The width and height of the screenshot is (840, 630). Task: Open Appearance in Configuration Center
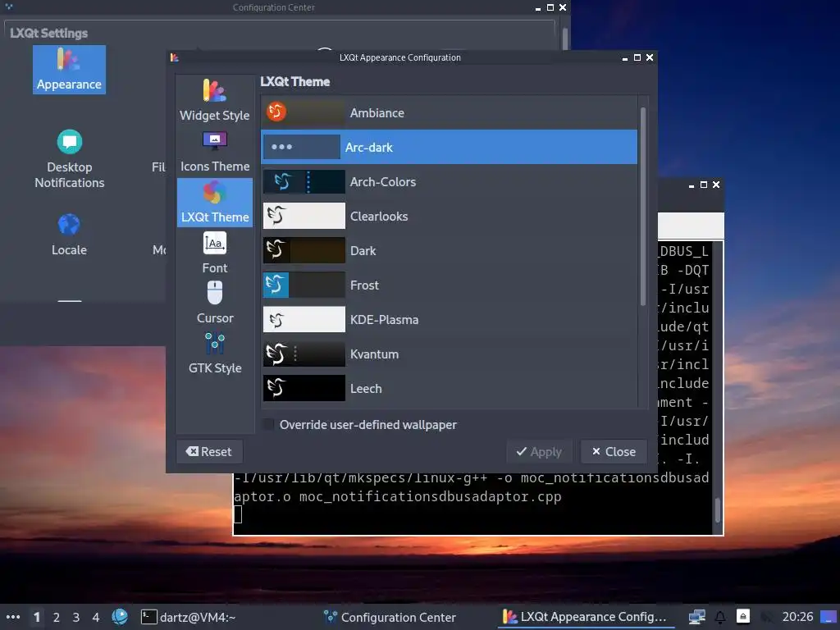[69, 70]
